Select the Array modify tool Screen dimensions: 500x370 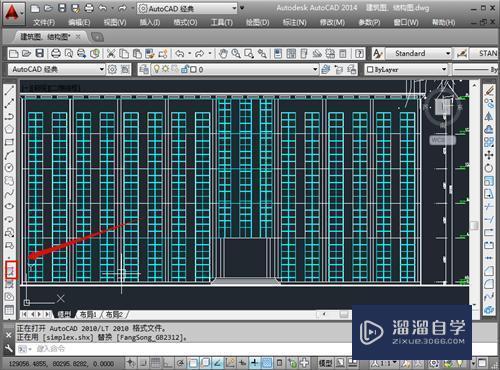click(489, 142)
